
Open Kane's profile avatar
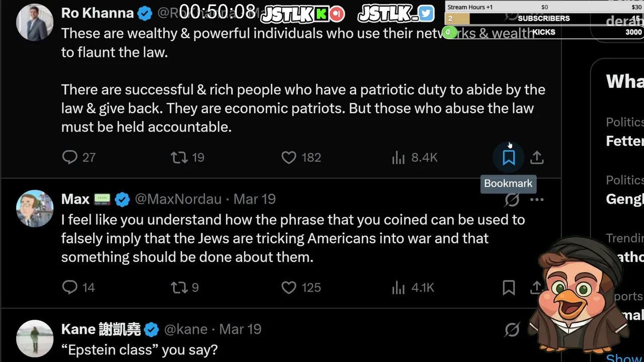point(35,338)
